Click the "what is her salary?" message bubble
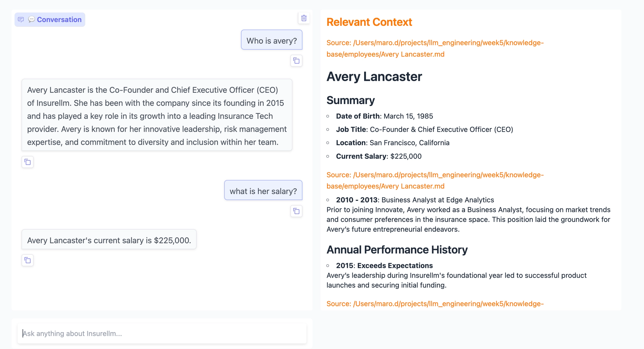Screen dimensions: 644x349 [x=263, y=190]
